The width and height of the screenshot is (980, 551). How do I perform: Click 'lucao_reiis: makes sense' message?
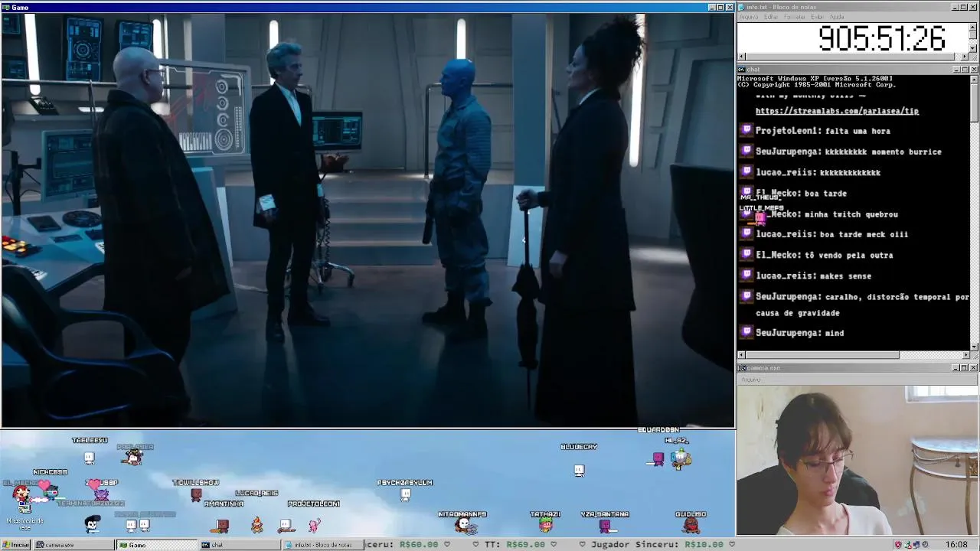(x=813, y=275)
